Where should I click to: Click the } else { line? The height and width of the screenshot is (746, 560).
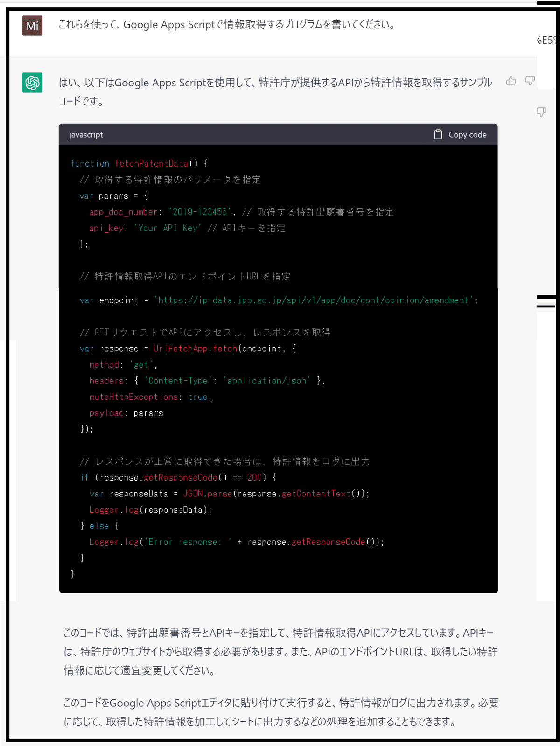pyautogui.click(x=100, y=526)
